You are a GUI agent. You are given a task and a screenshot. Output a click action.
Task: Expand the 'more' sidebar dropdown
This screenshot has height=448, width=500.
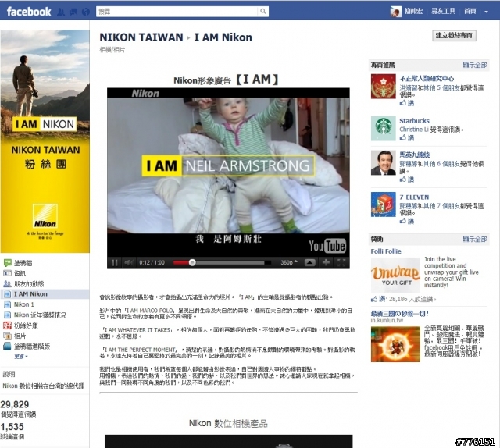[21, 356]
